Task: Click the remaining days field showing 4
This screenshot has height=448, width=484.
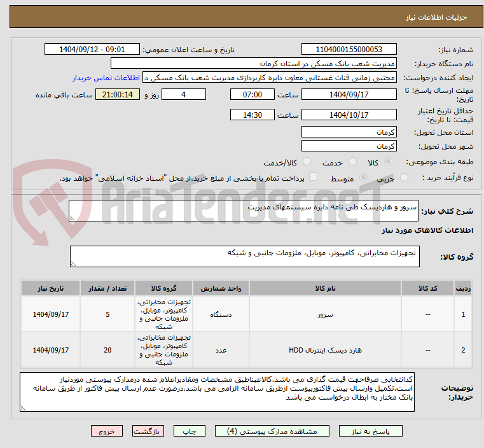Action: point(184,94)
